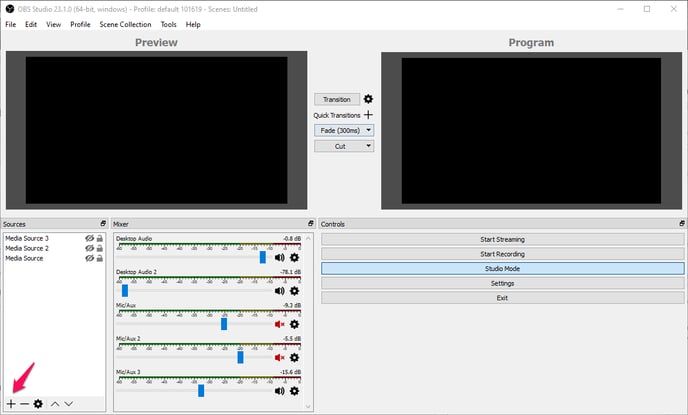The height and width of the screenshot is (415, 688).
Task: Undock the Mixer panel
Action: (x=310, y=224)
